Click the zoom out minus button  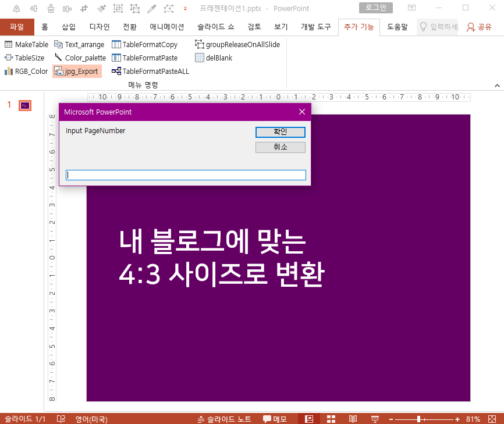(x=391, y=419)
